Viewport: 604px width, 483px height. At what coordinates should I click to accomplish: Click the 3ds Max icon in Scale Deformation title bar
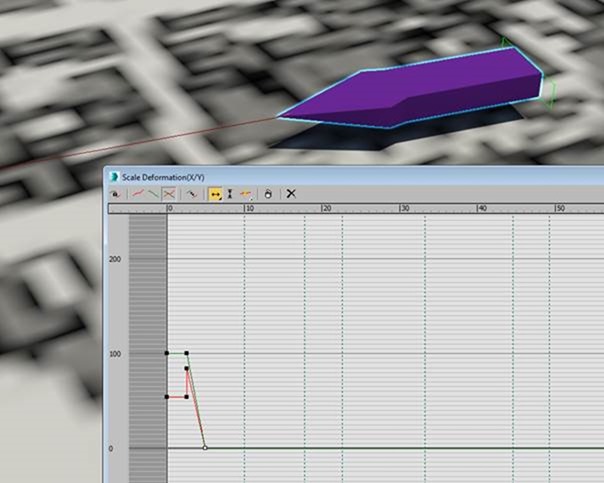[114, 177]
